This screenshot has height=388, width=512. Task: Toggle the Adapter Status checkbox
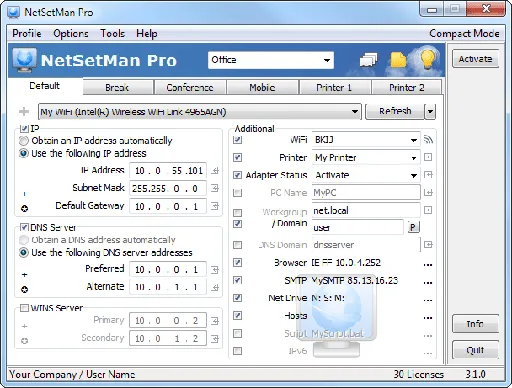(x=237, y=175)
